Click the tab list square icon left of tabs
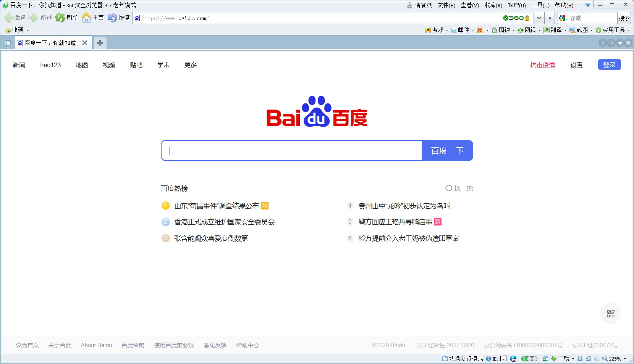The height and width of the screenshot is (364, 634). pyautogui.click(x=8, y=43)
